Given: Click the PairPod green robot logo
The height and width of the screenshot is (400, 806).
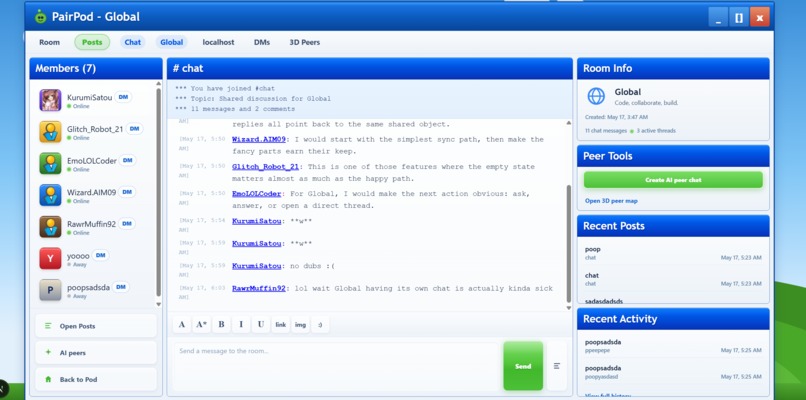Looking at the screenshot, I should coord(40,16).
